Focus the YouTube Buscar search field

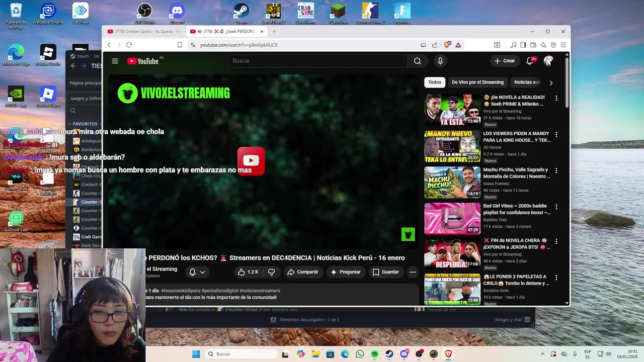pos(317,61)
